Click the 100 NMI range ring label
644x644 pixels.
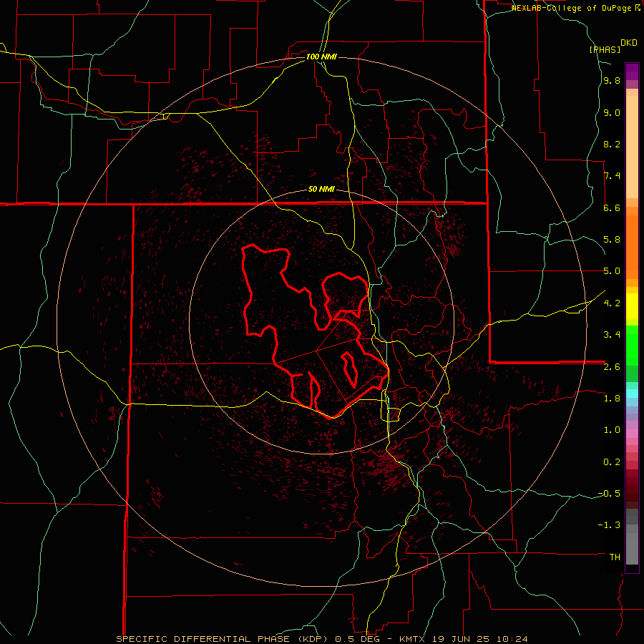(x=321, y=57)
